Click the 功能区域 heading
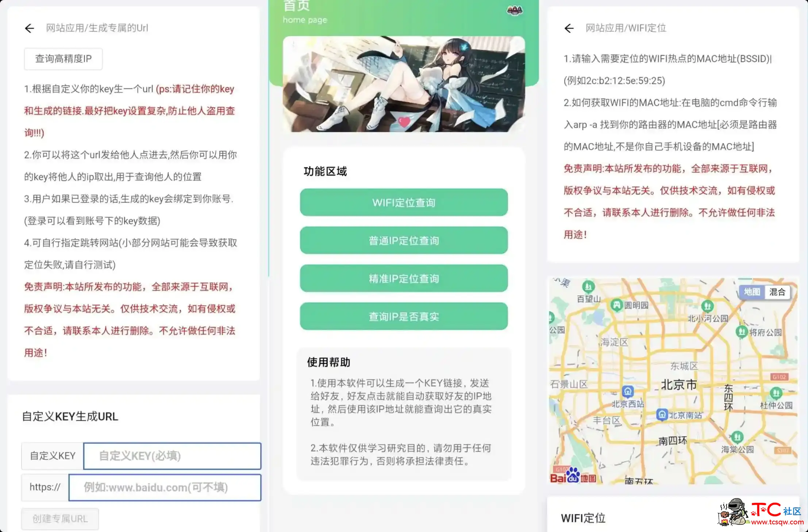 [x=325, y=171]
